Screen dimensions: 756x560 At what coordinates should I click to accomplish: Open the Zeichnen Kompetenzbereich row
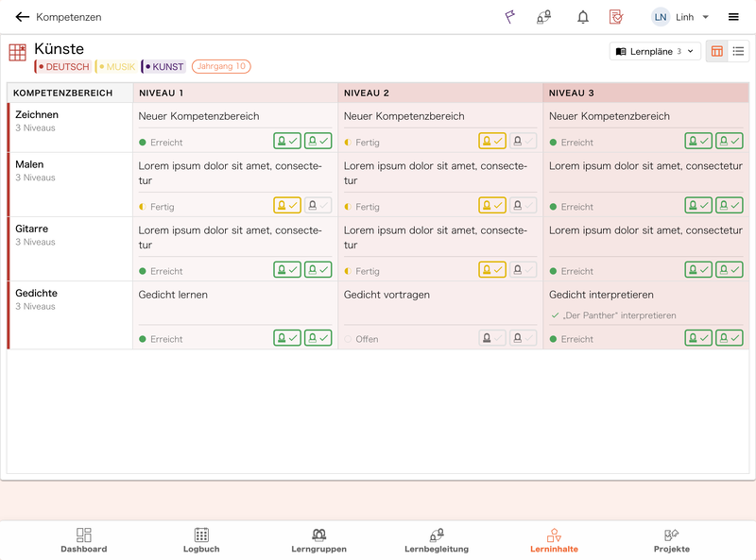tap(70, 127)
